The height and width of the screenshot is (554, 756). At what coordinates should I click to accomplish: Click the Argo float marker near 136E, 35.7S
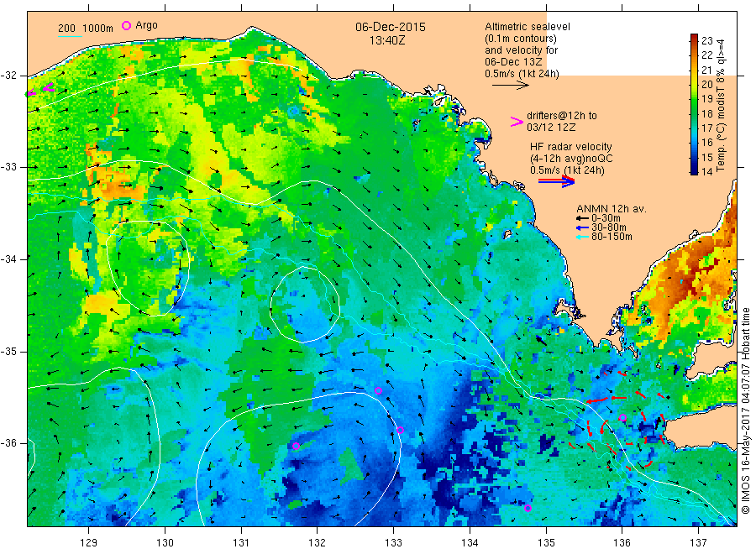[x=622, y=418]
